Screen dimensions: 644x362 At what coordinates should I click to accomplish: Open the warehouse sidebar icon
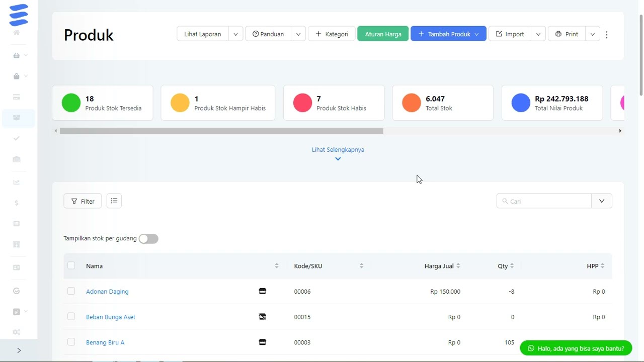(17, 159)
